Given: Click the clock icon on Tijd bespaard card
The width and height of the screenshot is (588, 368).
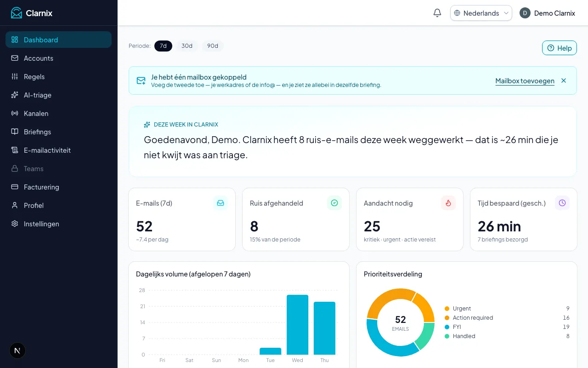Looking at the screenshot, I should click(x=562, y=203).
